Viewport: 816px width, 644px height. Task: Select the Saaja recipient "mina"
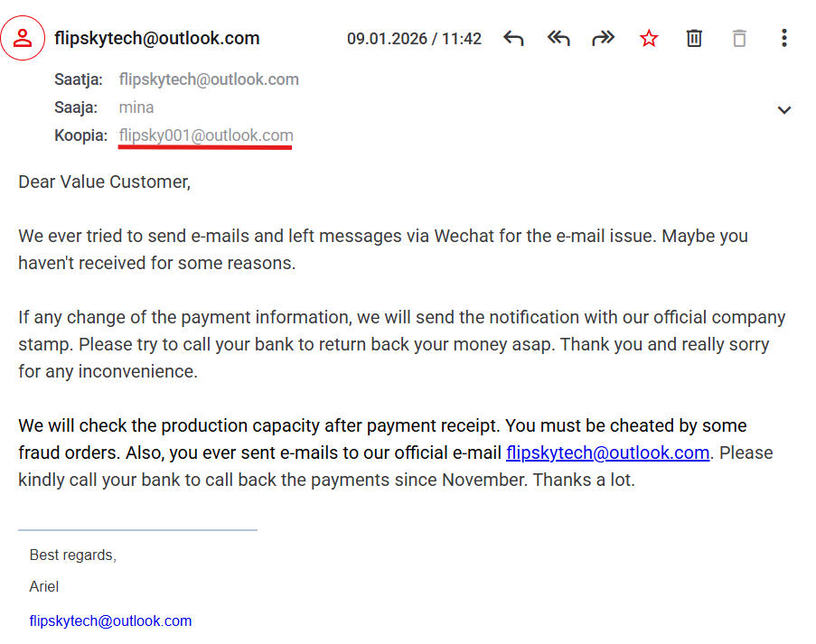(x=136, y=107)
